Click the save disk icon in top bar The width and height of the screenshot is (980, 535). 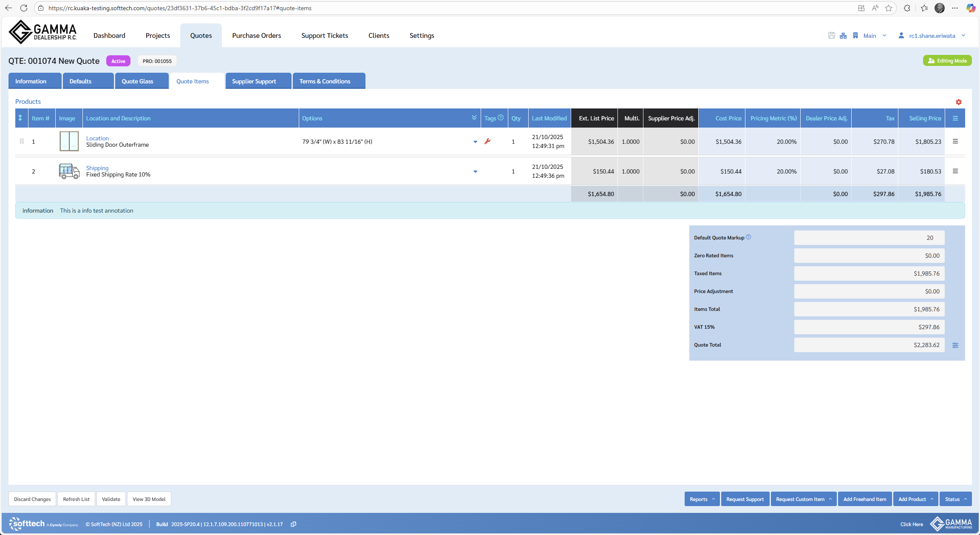click(x=831, y=36)
